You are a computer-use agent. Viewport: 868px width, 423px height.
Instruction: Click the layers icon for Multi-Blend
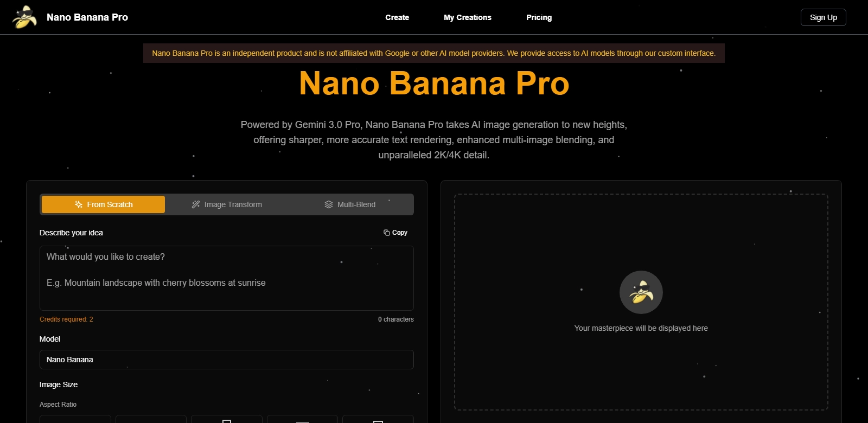point(329,204)
